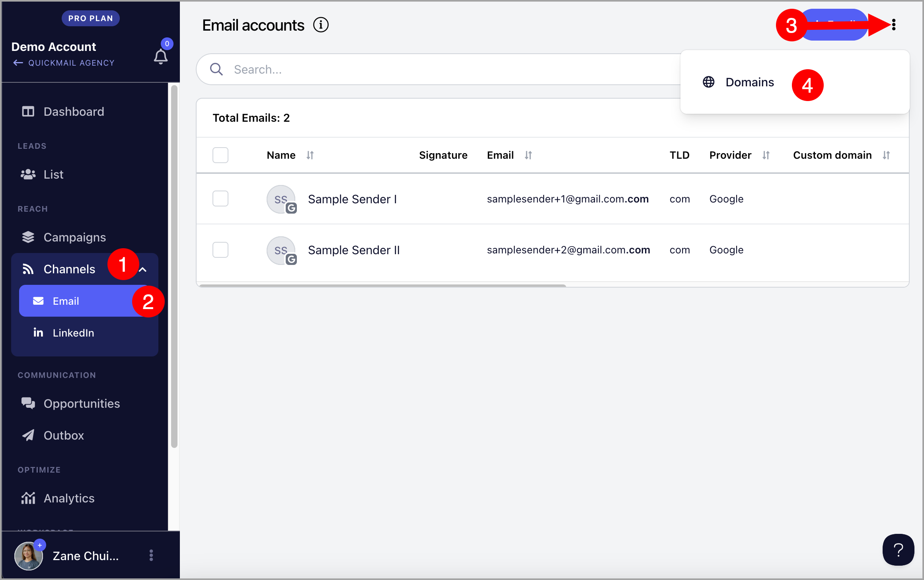Sort by Name column arrows
The height and width of the screenshot is (580, 924).
click(310, 155)
